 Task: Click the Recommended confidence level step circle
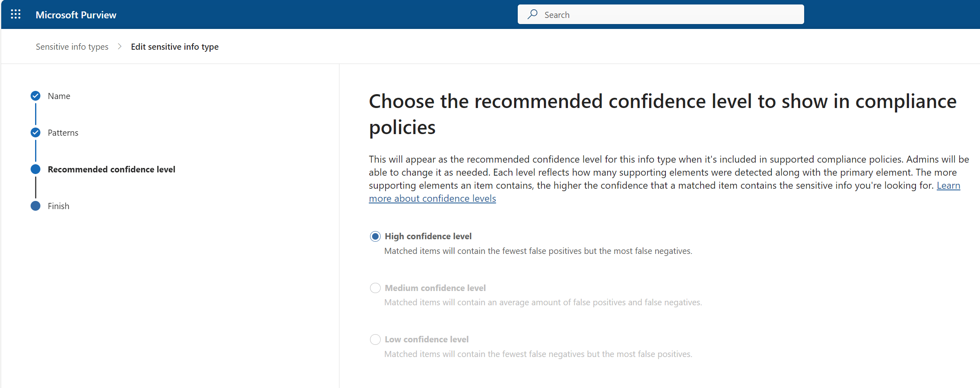point(35,169)
